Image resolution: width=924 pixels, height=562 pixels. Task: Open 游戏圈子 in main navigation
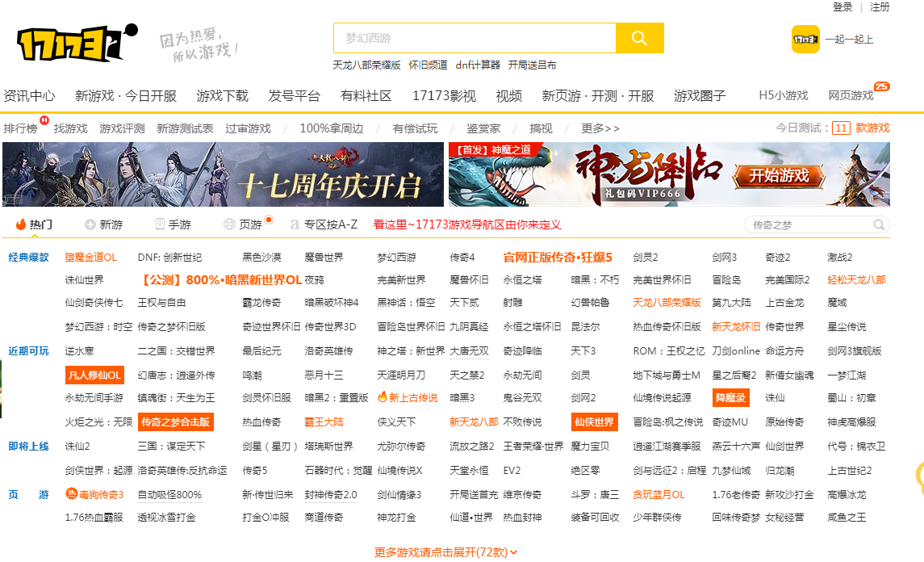(700, 95)
